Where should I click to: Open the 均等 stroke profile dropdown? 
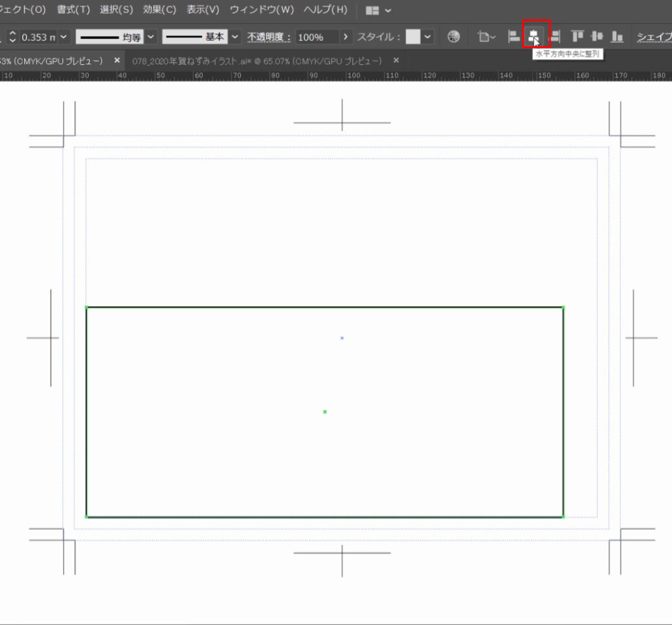151,37
